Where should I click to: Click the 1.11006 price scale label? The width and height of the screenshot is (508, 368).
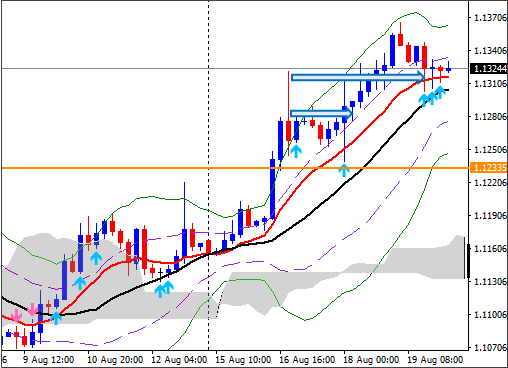coord(490,314)
